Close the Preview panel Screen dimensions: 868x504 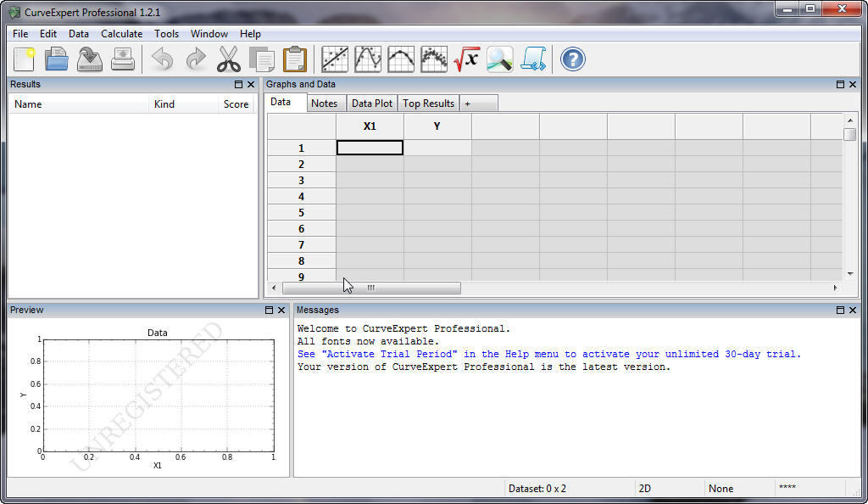(x=281, y=311)
